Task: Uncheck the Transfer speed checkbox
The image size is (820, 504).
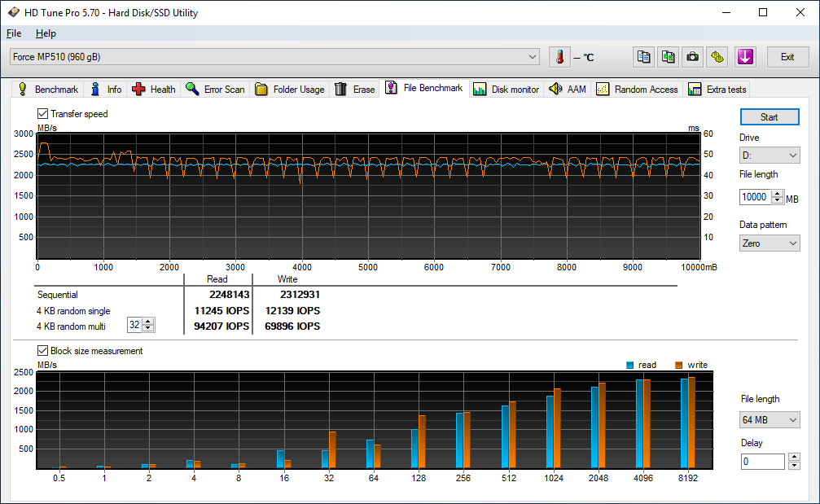Action: (x=43, y=114)
